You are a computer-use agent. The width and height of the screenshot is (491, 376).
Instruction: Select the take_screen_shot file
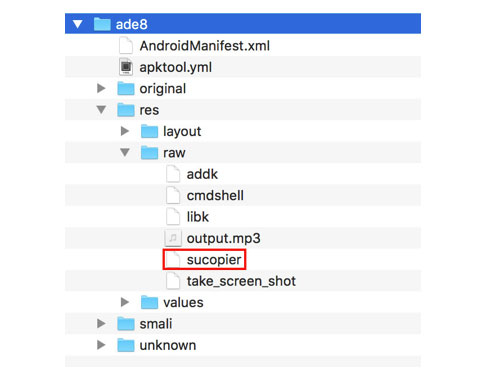coord(243,281)
